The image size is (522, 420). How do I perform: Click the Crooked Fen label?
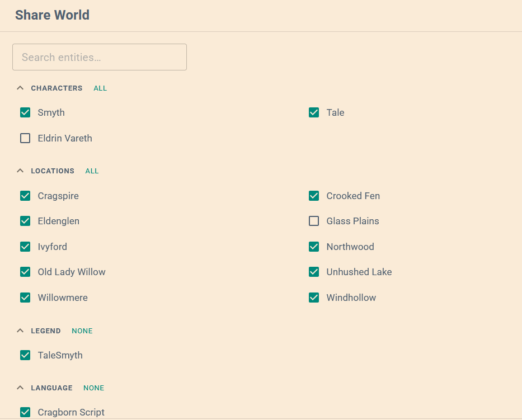pyautogui.click(x=353, y=196)
